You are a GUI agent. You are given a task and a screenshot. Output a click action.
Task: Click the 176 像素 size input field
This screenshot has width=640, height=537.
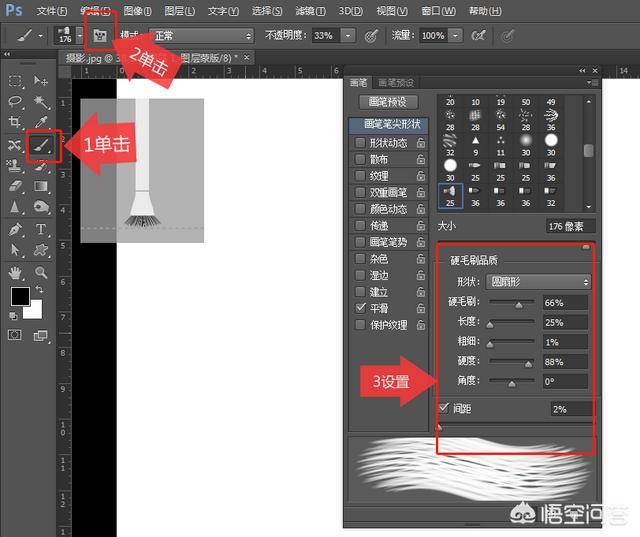pyautogui.click(x=570, y=226)
